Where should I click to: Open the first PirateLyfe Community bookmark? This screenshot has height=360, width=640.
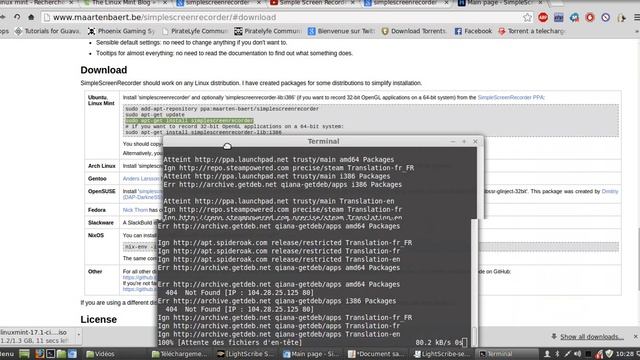coord(195,31)
